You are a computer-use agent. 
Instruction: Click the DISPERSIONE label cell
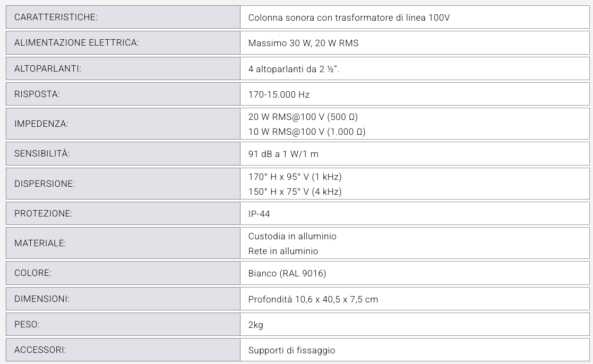click(x=45, y=184)
